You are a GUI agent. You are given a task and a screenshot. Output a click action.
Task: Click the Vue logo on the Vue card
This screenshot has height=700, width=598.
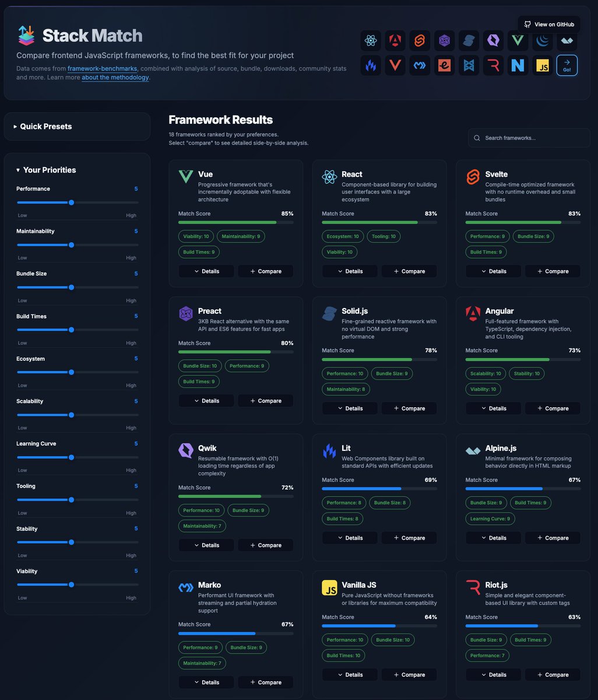tap(186, 177)
